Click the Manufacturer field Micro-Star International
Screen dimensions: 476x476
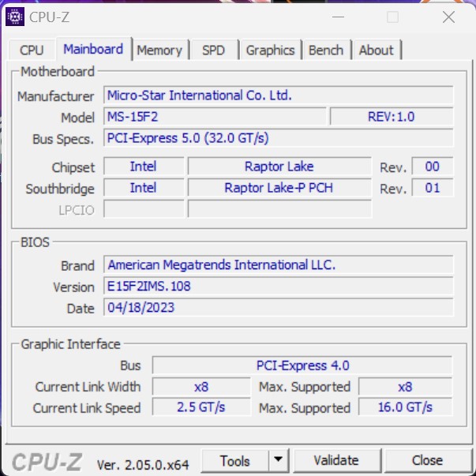[x=279, y=96]
